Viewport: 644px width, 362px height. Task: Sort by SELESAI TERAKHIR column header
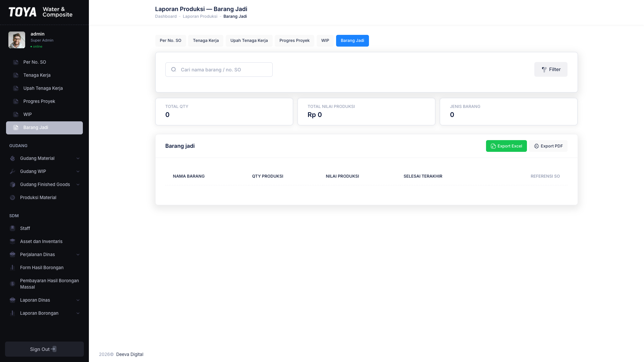pos(423,176)
